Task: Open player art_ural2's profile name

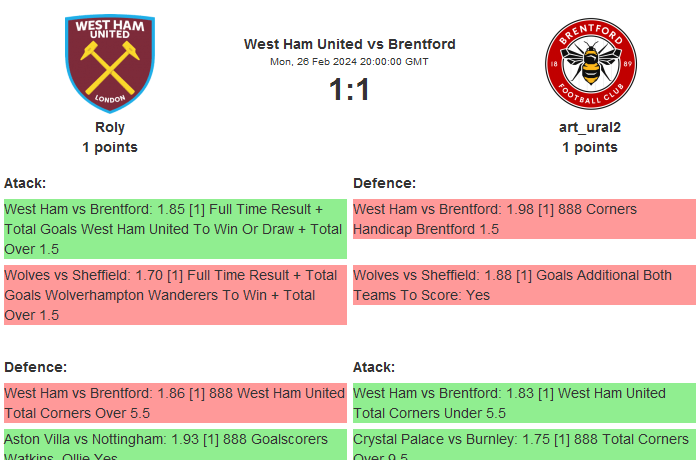Action: tap(590, 127)
